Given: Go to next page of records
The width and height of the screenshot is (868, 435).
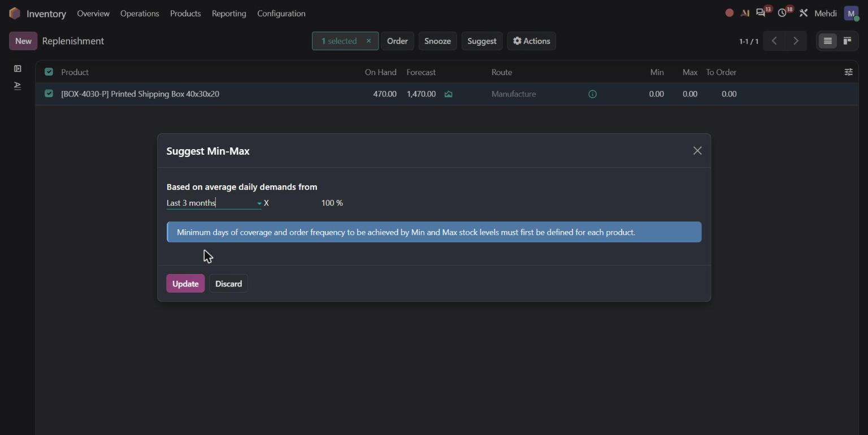Looking at the screenshot, I should point(796,41).
